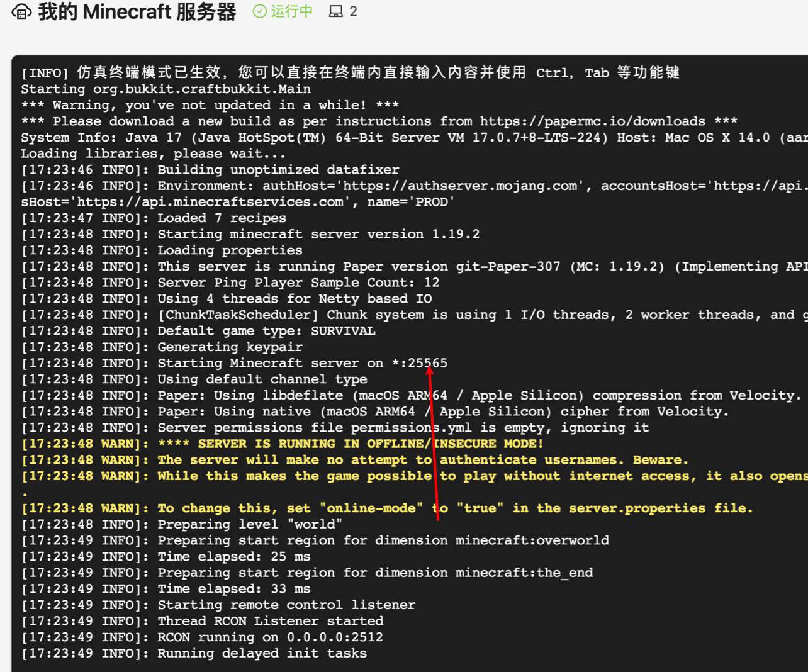Click the papermc.io/downloads URL in terminal

[x=592, y=121]
